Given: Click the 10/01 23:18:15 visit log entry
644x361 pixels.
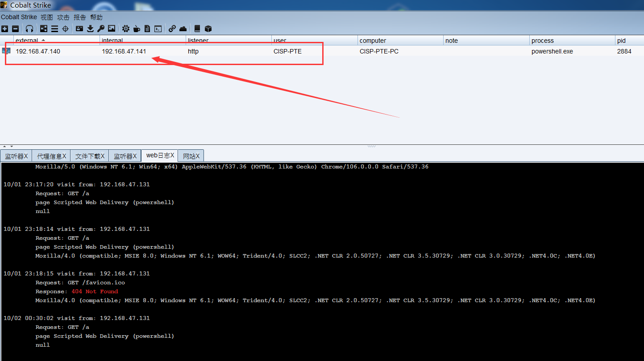Looking at the screenshot, I should click(x=77, y=274).
